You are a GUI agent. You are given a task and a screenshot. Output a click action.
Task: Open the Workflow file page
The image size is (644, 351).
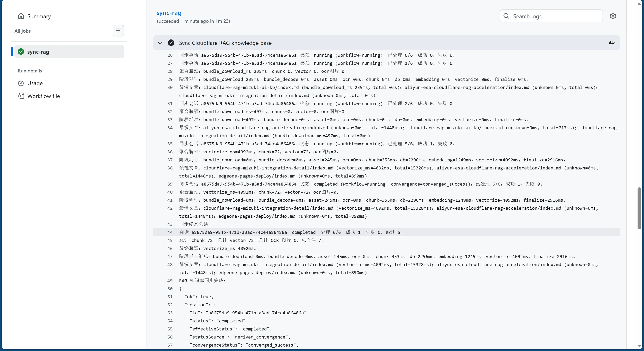[43, 96]
